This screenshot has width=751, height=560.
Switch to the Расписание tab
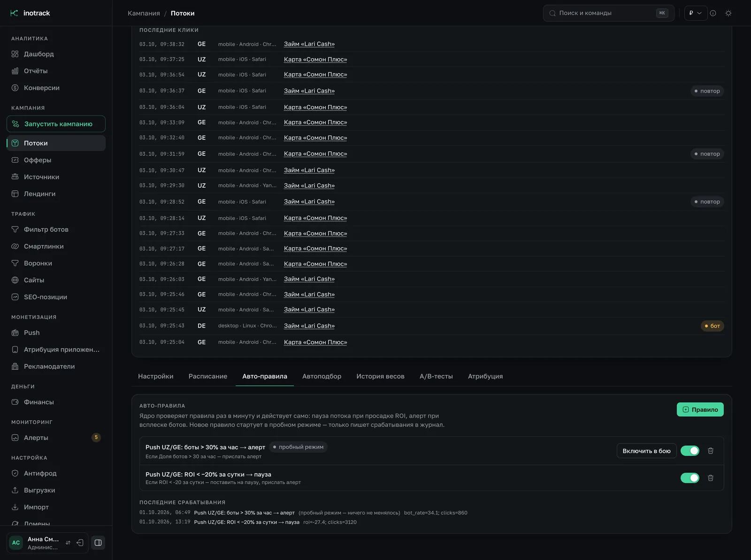(208, 376)
